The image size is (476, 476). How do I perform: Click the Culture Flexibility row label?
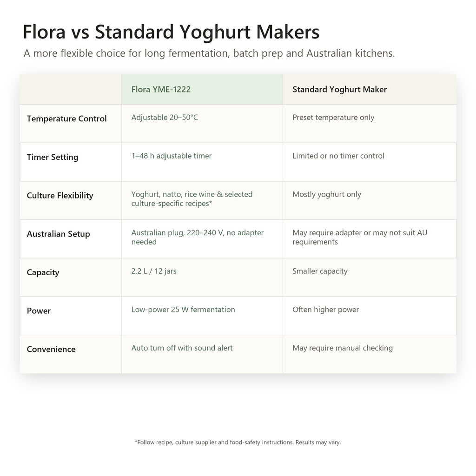click(x=60, y=196)
